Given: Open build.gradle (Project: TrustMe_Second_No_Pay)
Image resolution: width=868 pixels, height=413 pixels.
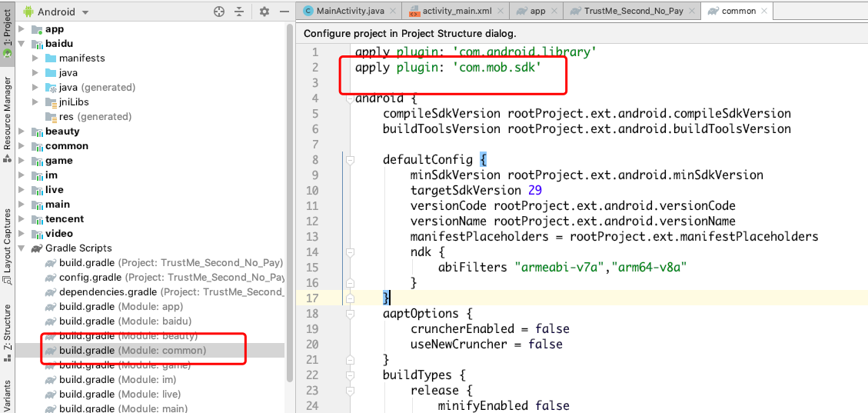Looking at the screenshot, I should click(x=171, y=262).
